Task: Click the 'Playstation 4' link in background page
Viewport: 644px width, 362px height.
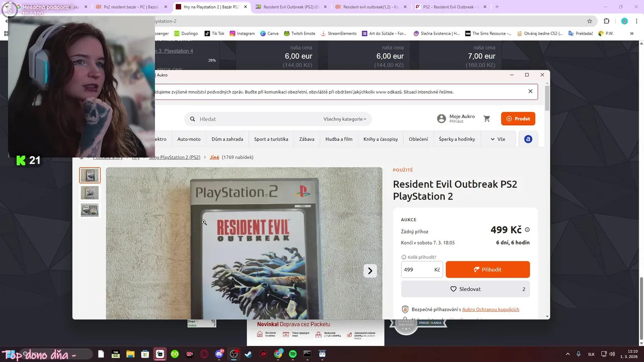Action: [x=179, y=51]
